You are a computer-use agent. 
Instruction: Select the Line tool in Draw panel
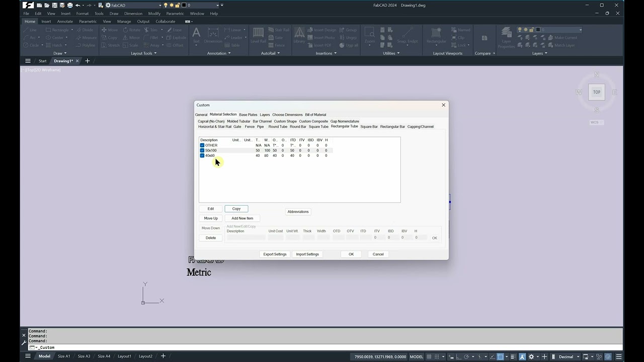click(x=30, y=30)
